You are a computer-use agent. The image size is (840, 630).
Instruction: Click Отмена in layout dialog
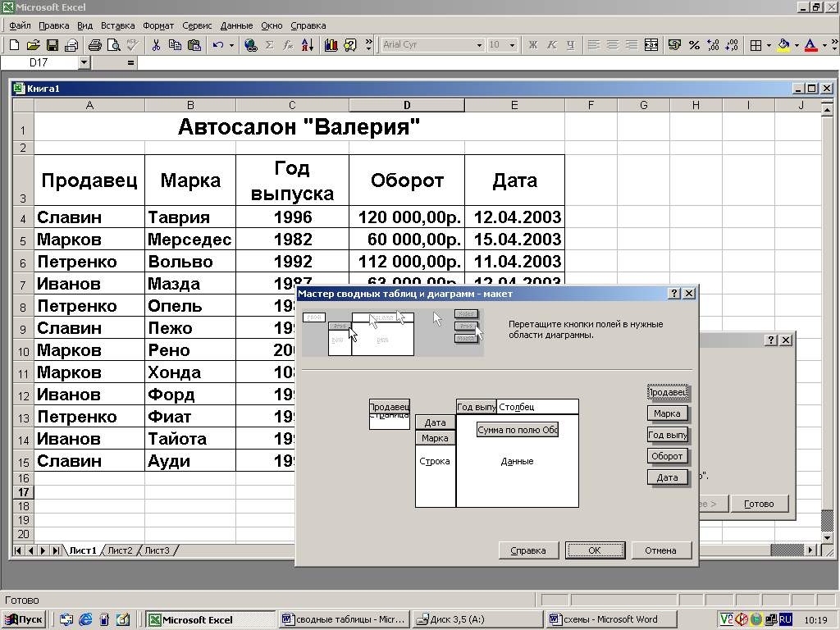(660, 550)
